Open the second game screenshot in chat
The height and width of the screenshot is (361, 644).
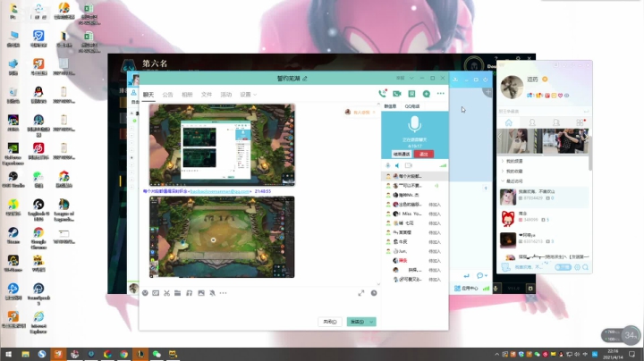pos(222,237)
